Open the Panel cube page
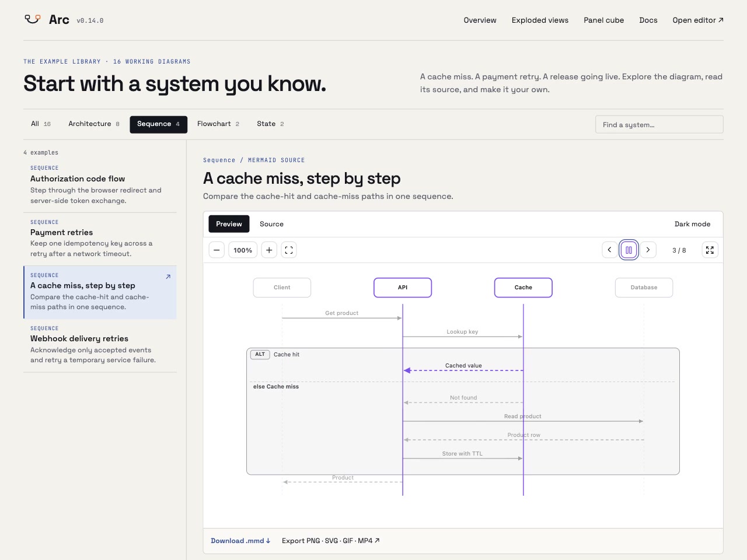747x560 pixels. click(603, 20)
